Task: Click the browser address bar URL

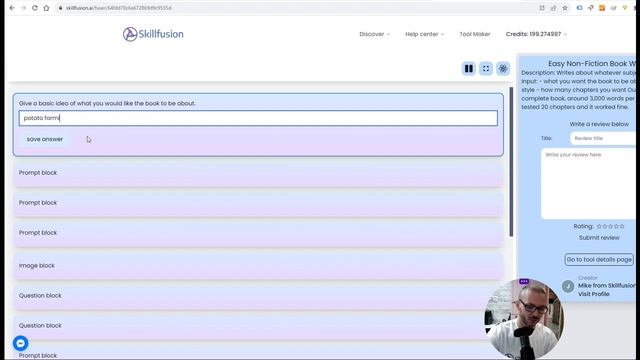Action: click(x=118, y=8)
